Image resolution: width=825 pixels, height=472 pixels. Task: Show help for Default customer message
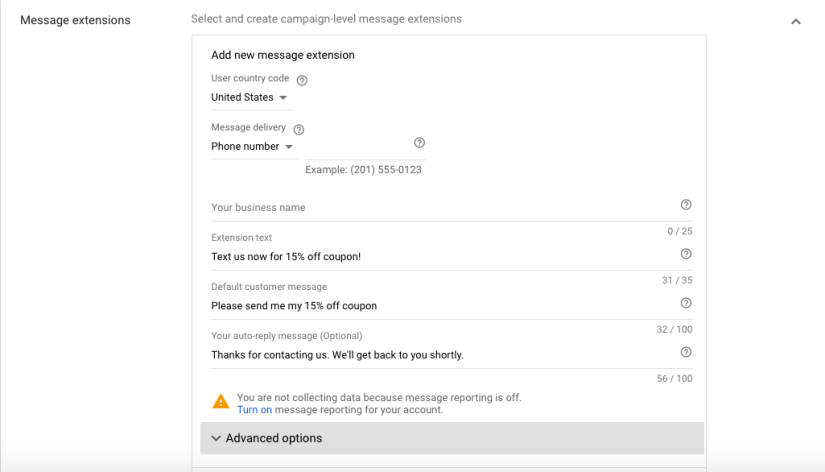click(x=686, y=303)
